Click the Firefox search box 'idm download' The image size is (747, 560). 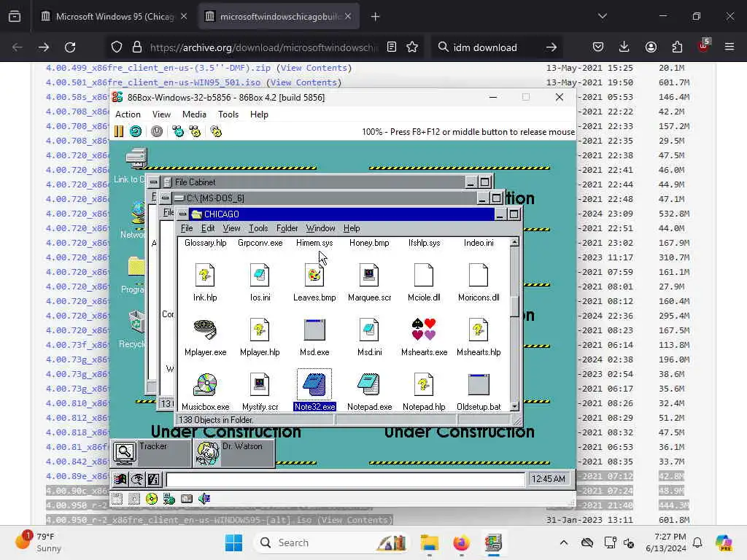point(495,47)
